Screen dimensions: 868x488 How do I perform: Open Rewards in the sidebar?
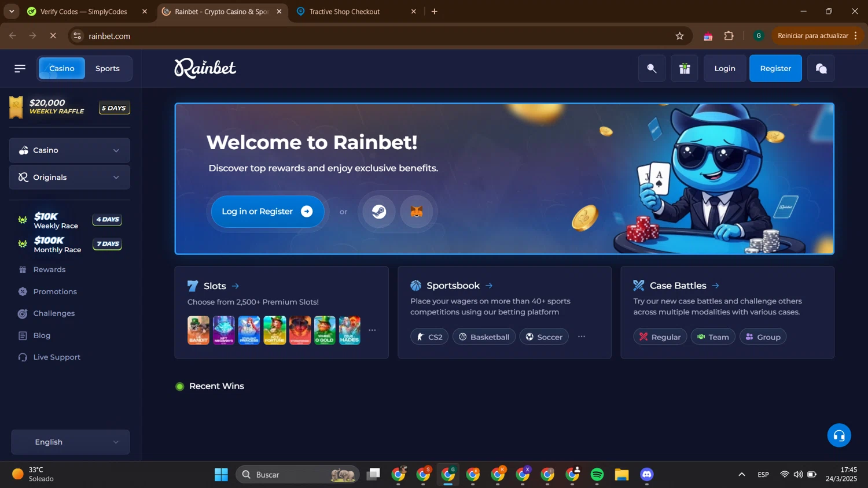point(49,269)
